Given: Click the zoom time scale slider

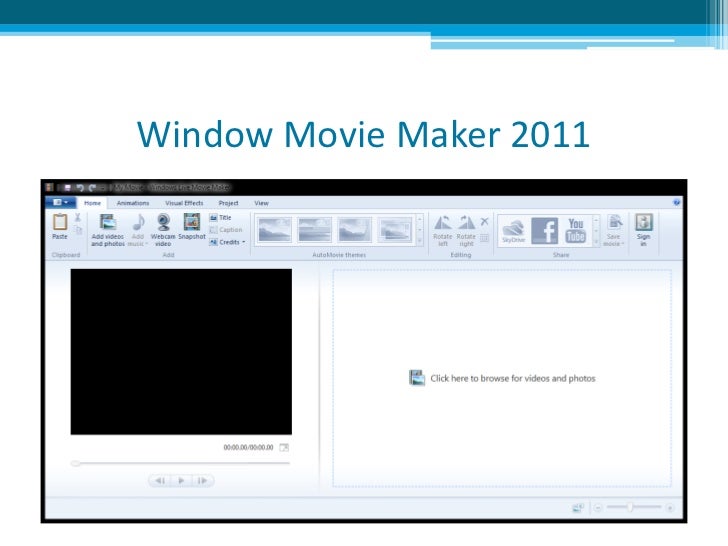Looking at the screenshot, I should click(x=630, y=507).
